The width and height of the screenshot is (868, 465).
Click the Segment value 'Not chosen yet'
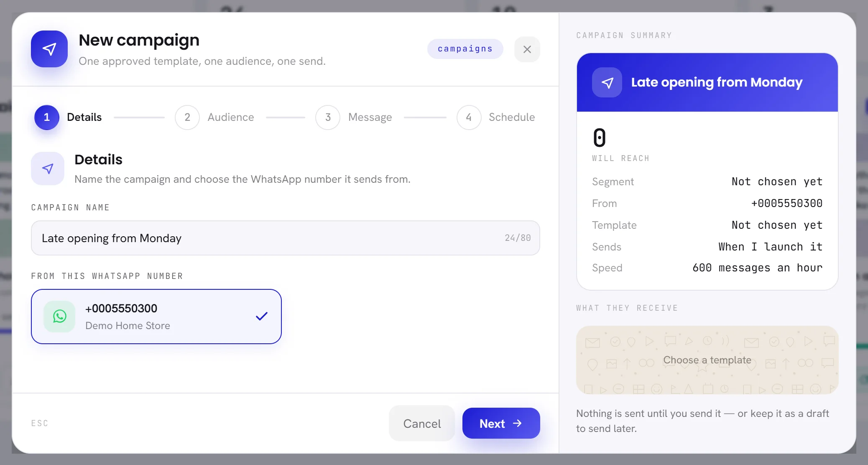(777, 181)
